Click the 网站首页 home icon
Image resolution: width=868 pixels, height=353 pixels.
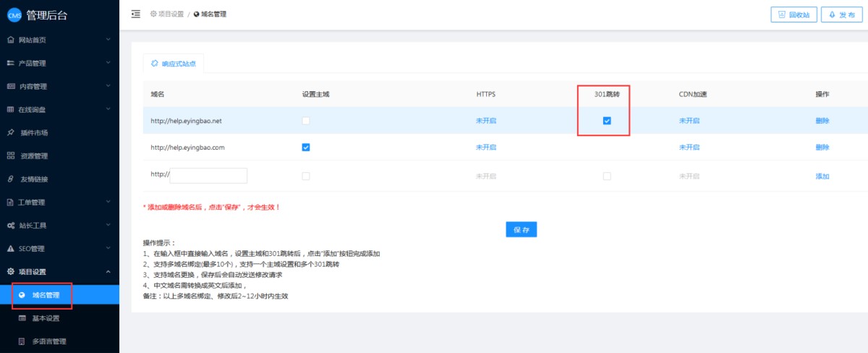point(10,40)
